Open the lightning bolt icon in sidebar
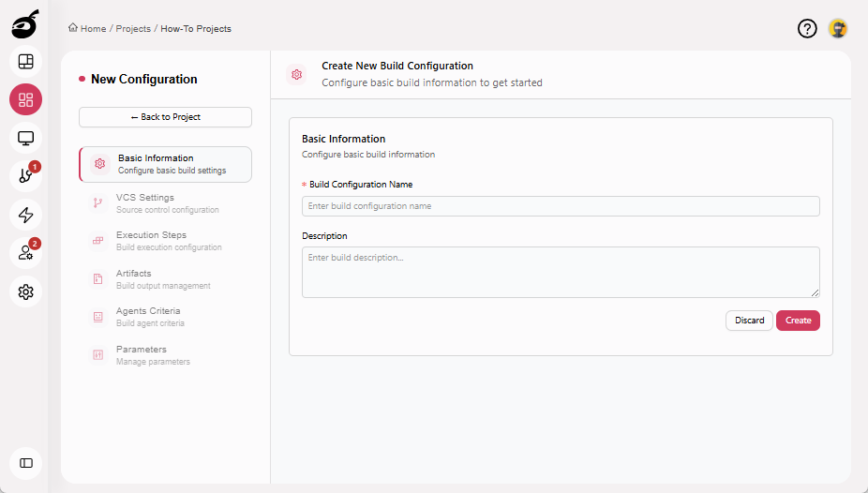The image size is (868, 493). click(x=26, y=215)
